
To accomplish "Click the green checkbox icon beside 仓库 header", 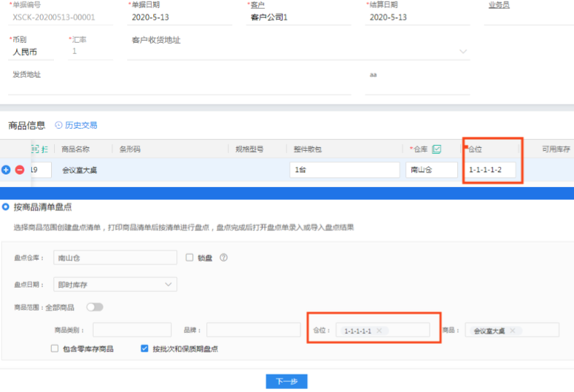I will click(436, 149).
